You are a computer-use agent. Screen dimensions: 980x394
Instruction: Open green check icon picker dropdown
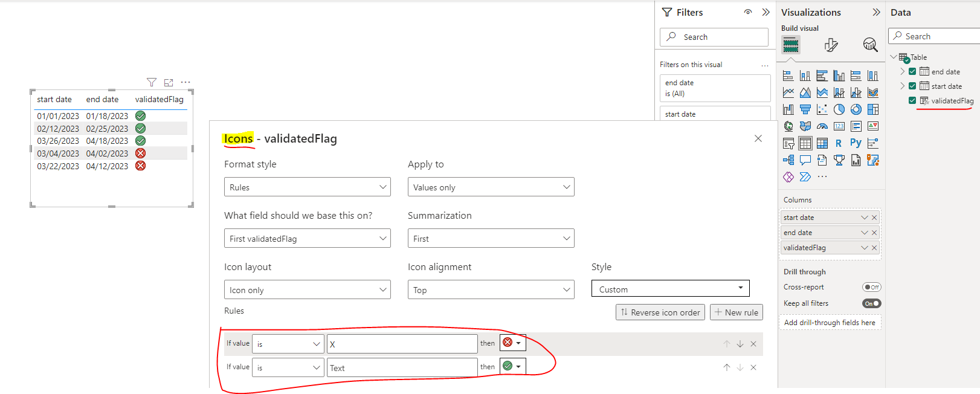pyautogui.click(x=513, y=366)
